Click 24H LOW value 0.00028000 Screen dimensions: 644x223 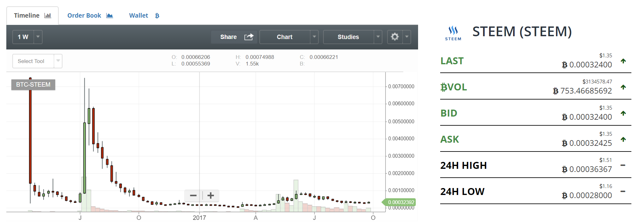(587, 196)
